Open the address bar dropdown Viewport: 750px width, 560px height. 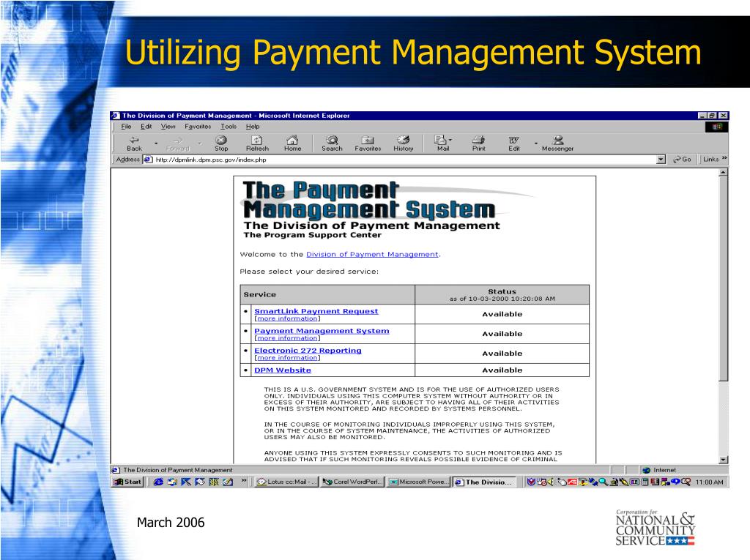click(661, 160)
